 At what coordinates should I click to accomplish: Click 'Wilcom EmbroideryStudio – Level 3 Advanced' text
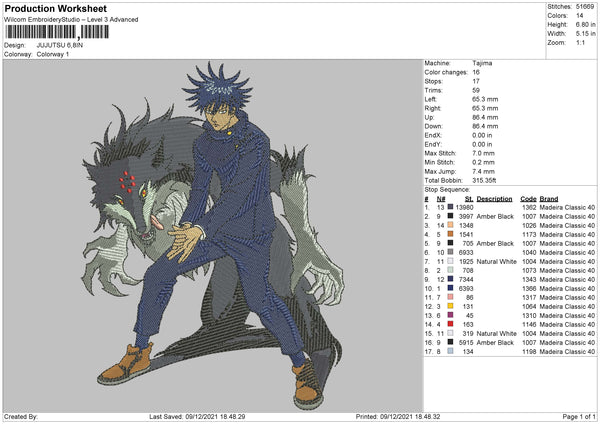pyautogui.click(x=71, y=20)
